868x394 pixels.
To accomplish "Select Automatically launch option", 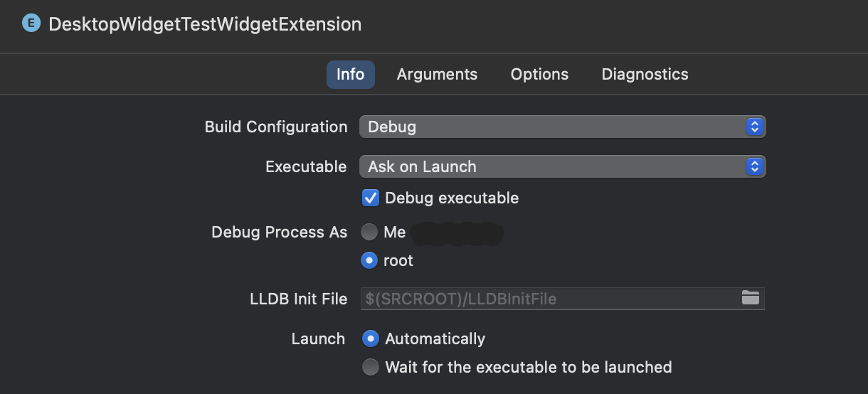I will [x=371, y=339].
